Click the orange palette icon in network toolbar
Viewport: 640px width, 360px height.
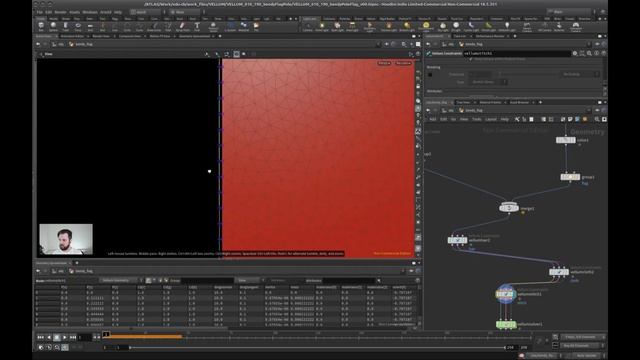click(585, 119)
